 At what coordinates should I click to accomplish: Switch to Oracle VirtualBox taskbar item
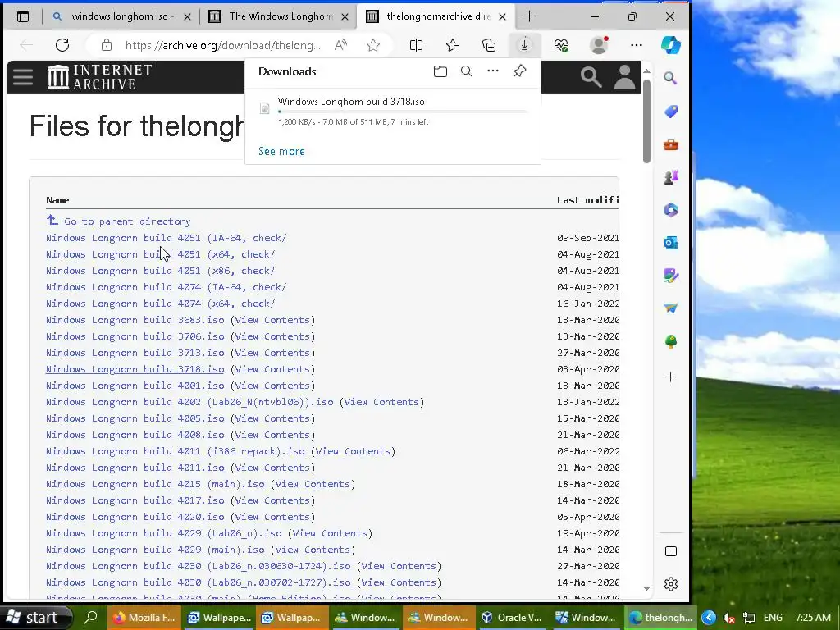pos(511,618)
